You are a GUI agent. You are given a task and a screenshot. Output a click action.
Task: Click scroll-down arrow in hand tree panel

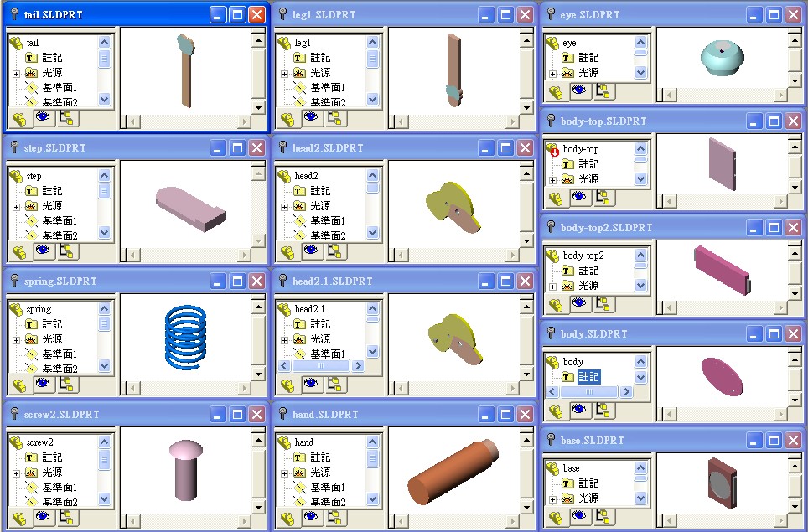(372, 498)
